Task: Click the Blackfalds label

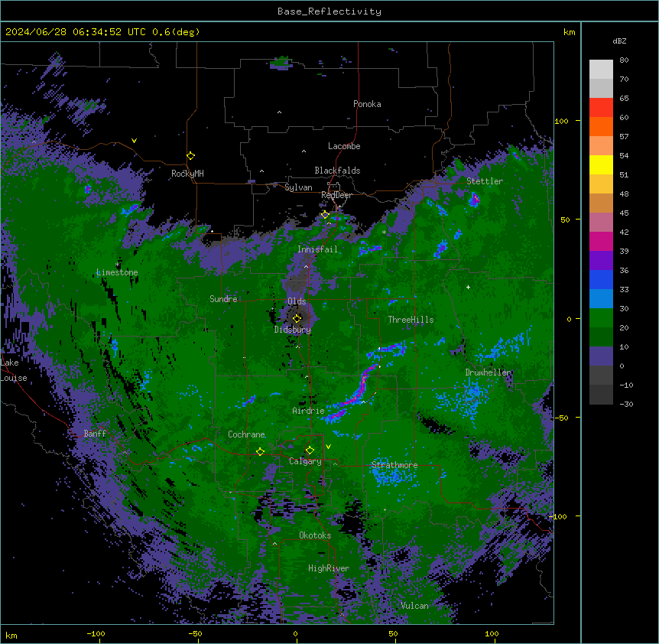Action: point(337,171)
